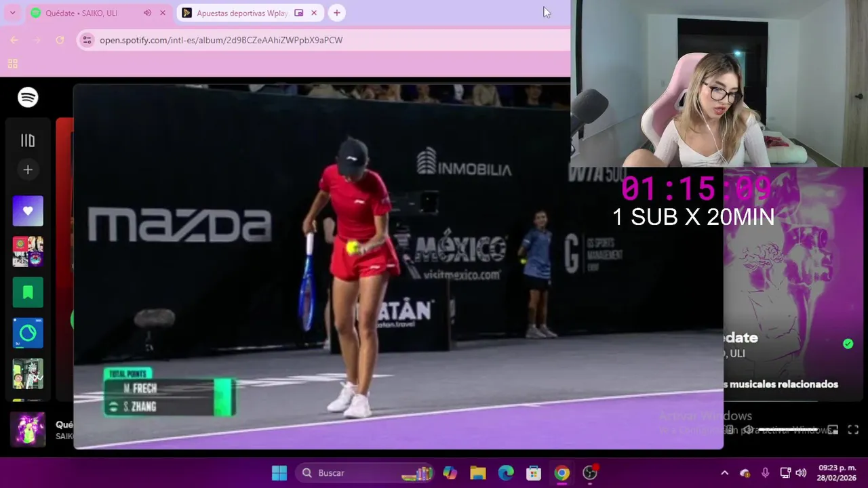Show hidden system tray icons
Image resolution: width=868 pixels, height=488 pixels.
[x=724, y=472]
